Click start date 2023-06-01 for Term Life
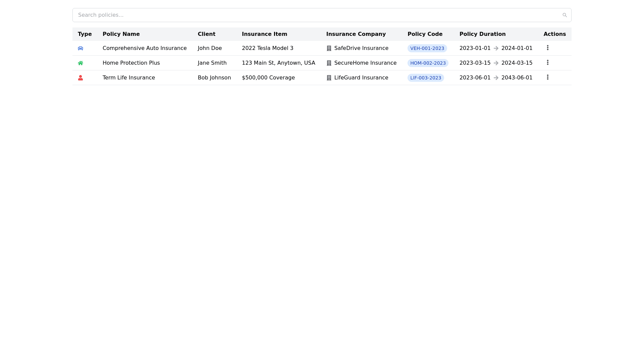 [x=475, y=77]
